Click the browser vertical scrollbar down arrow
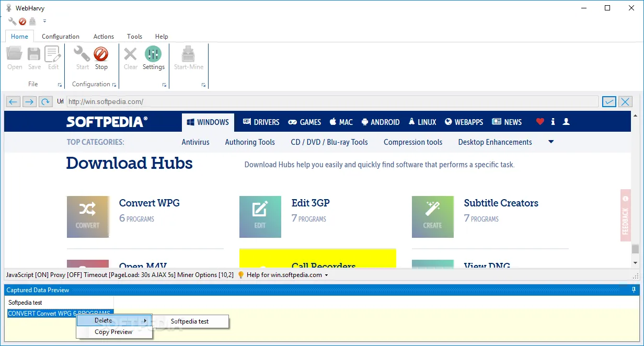Image resolution: width=644 pixels, height=346 pixels. (x=635, y=263)
